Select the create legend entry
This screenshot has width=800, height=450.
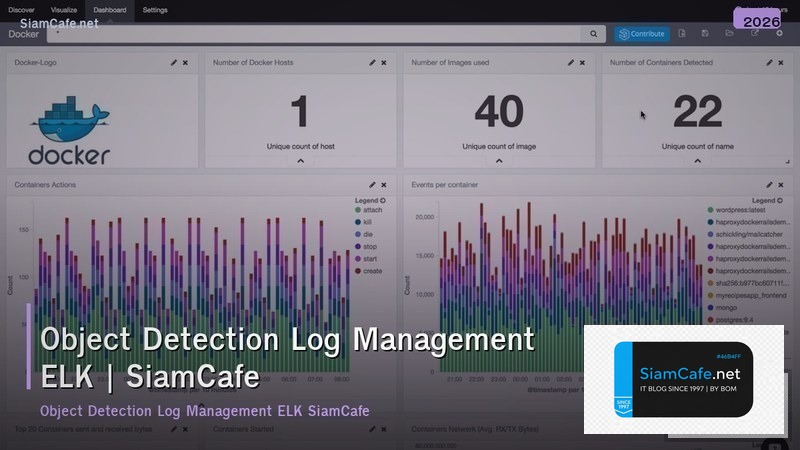tap(368, 271)
